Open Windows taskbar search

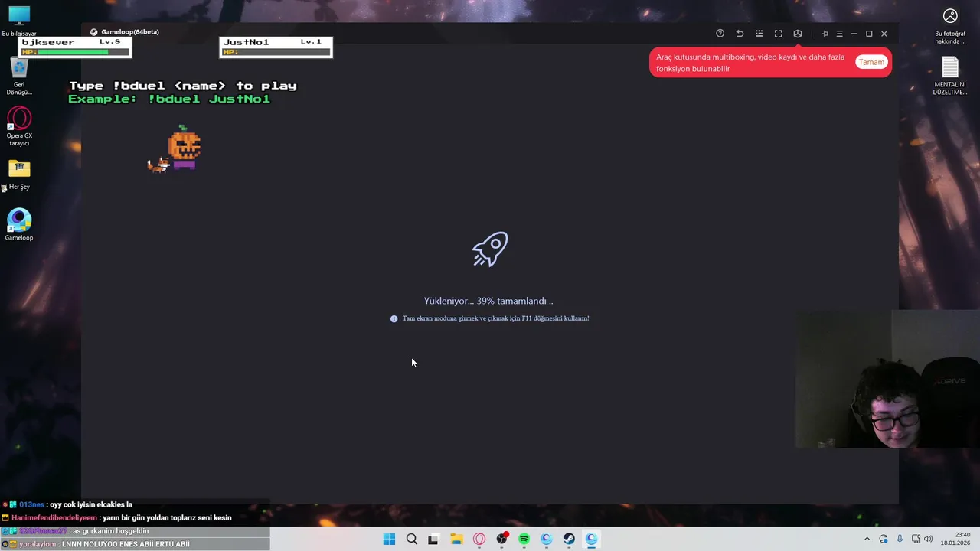coord(412,539)
